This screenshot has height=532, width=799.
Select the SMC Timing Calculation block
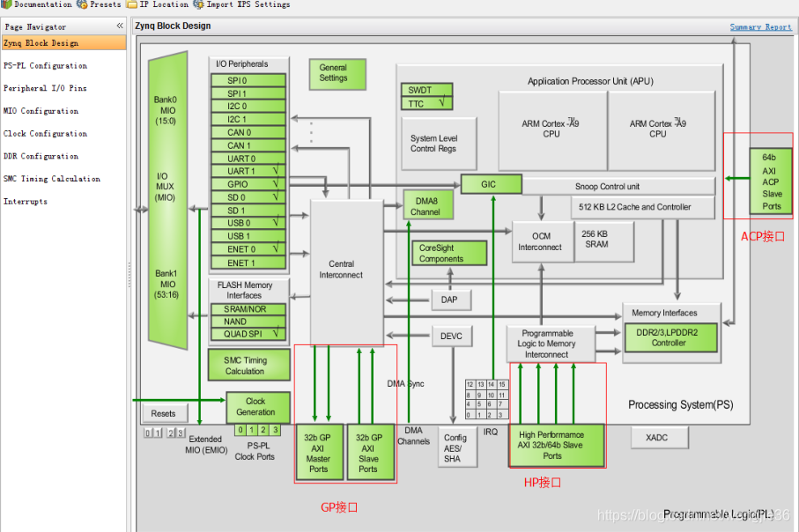pyautogui.click(x=248, y=364)
